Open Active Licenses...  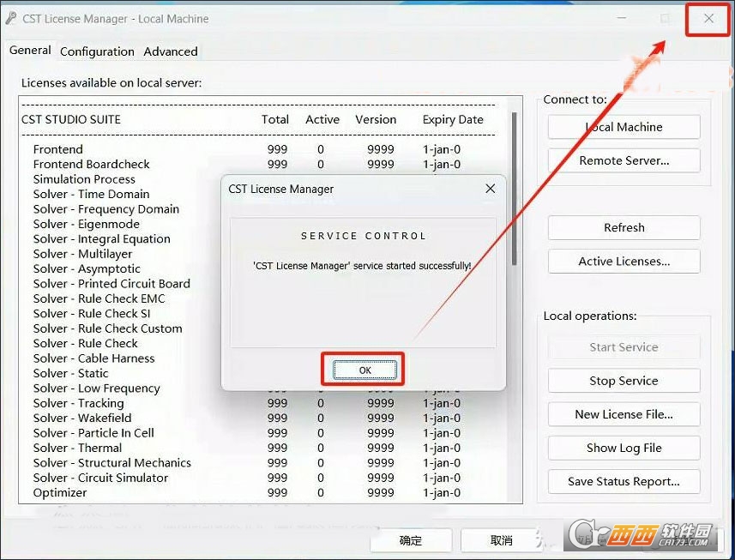pyautogui.click(x=624, y=262)
